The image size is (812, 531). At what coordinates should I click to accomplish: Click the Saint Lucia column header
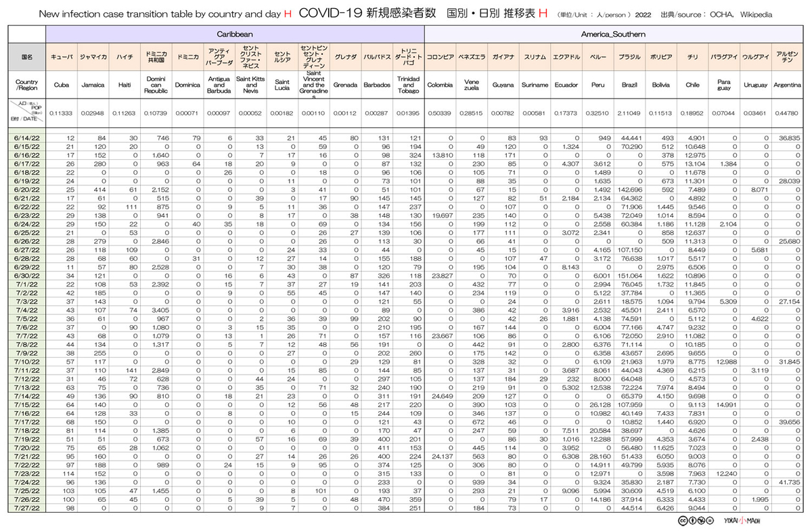click(x=282, y=85)
